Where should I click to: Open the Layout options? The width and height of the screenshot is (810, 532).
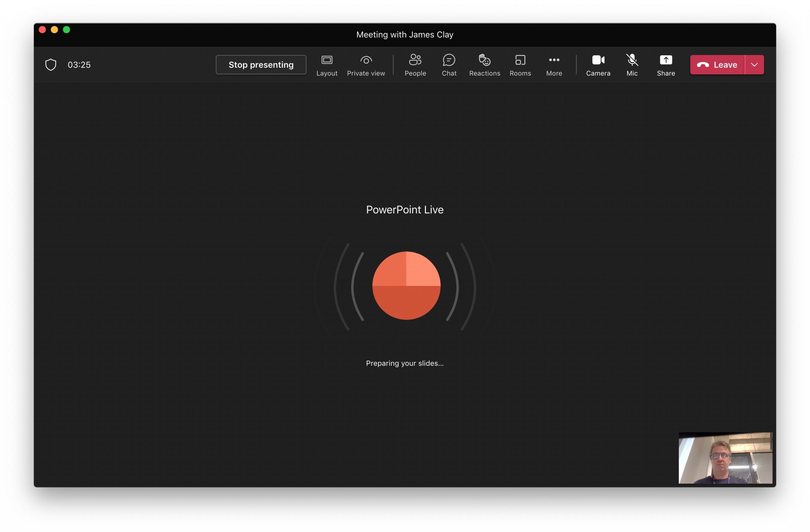coord(327,65)
